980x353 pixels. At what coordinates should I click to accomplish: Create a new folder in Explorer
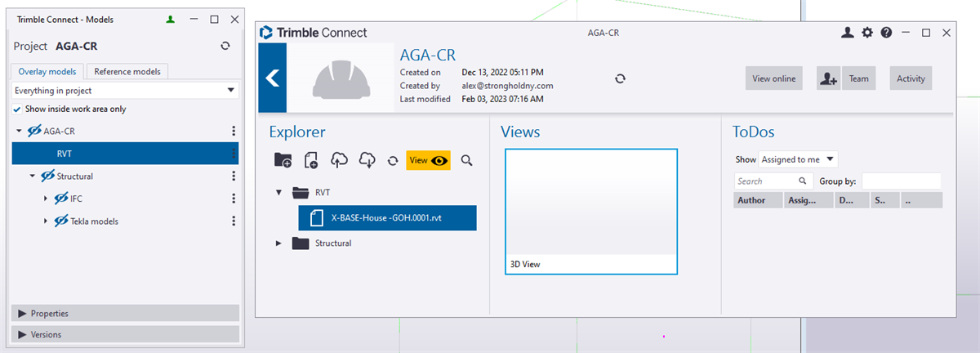click(283, 160)
